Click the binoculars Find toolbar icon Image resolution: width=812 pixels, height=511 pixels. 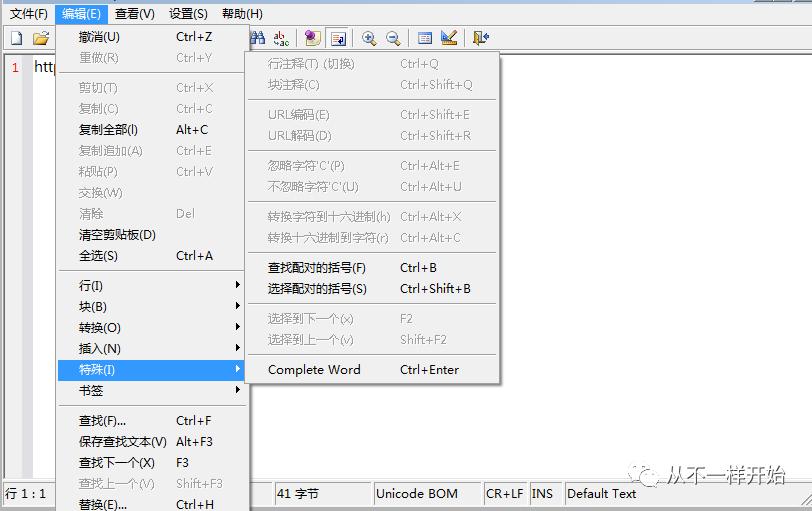257,38
